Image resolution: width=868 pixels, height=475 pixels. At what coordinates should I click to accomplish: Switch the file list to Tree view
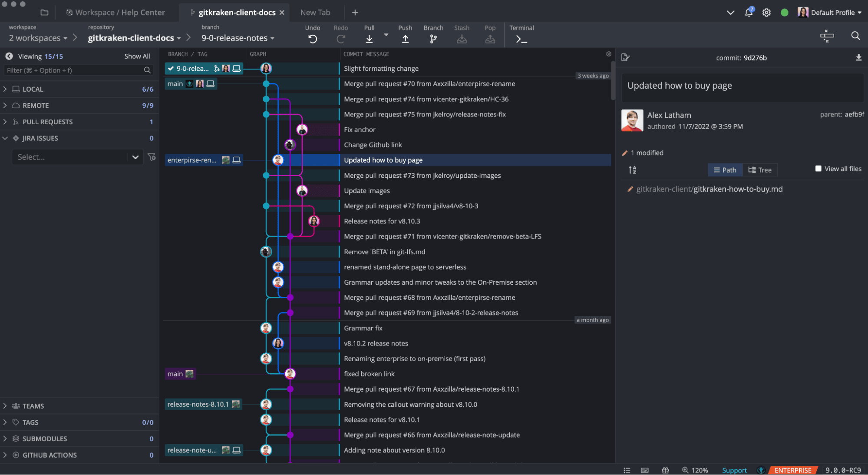(x=759, y=169)
